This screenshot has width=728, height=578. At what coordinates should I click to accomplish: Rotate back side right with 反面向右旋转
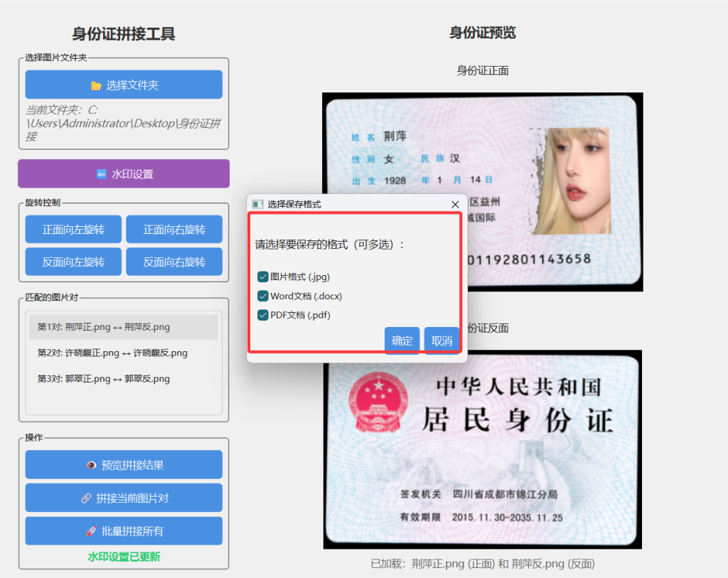tap(174, 262)
